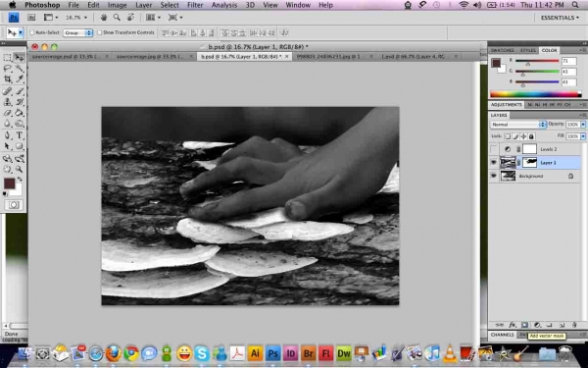Show the Levels 2 layer visibility

pyautogui.click(x=494, y=149)
